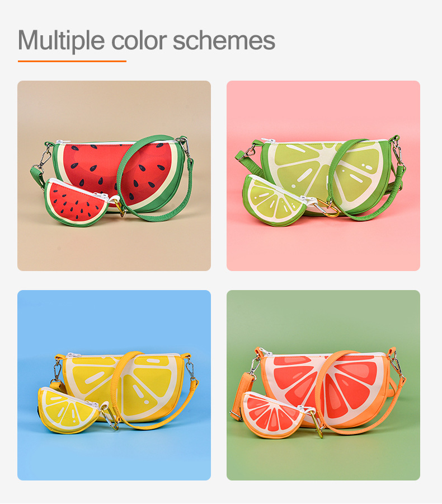442x504 pixels.
Task: Click the small grapefruit coin pouch
Action: tap(274, 416)
